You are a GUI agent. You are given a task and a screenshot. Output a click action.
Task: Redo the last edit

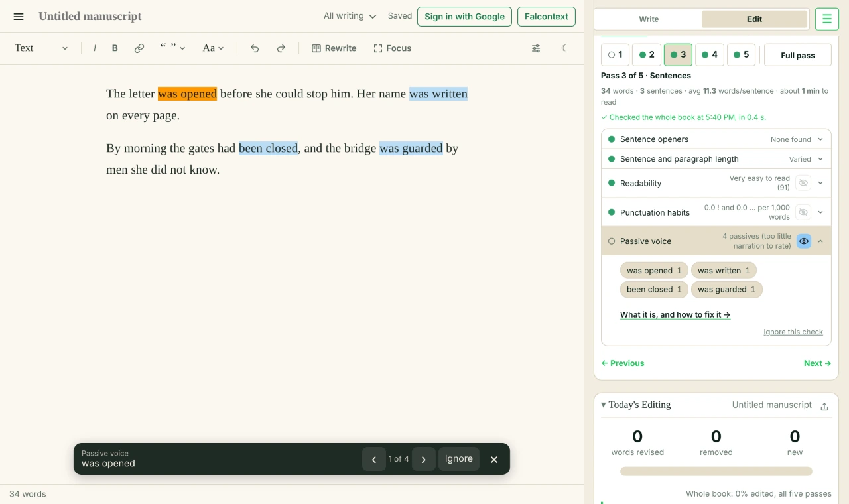(x=281, y=48)
